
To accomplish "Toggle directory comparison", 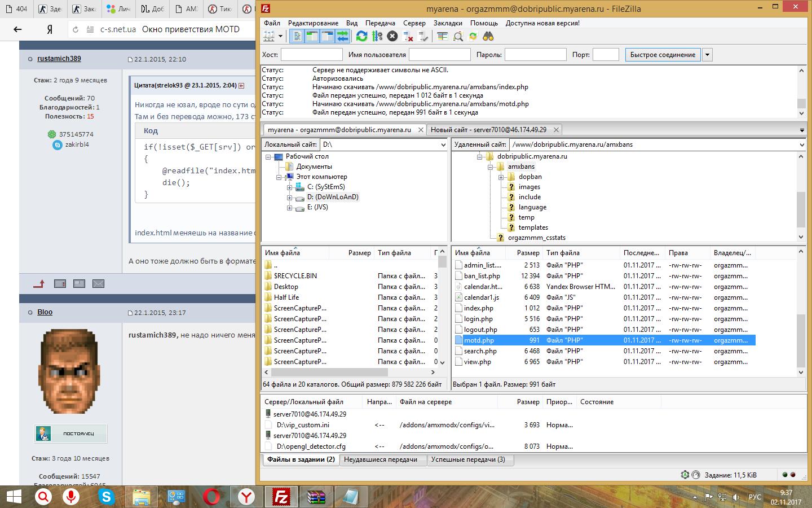I will tap(458, 36).
